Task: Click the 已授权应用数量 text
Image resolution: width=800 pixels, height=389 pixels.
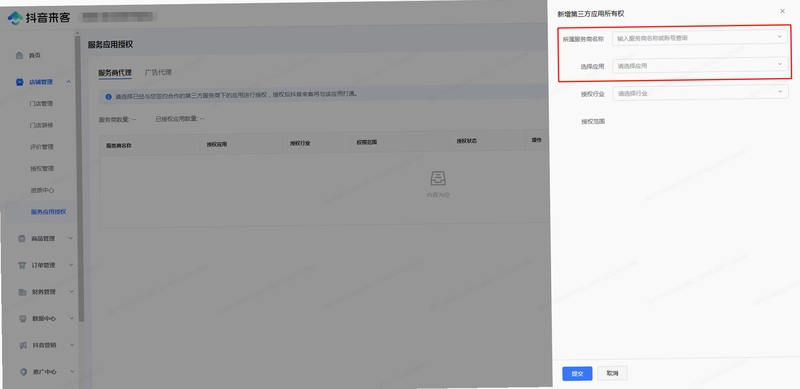Action: coord(180,119)
